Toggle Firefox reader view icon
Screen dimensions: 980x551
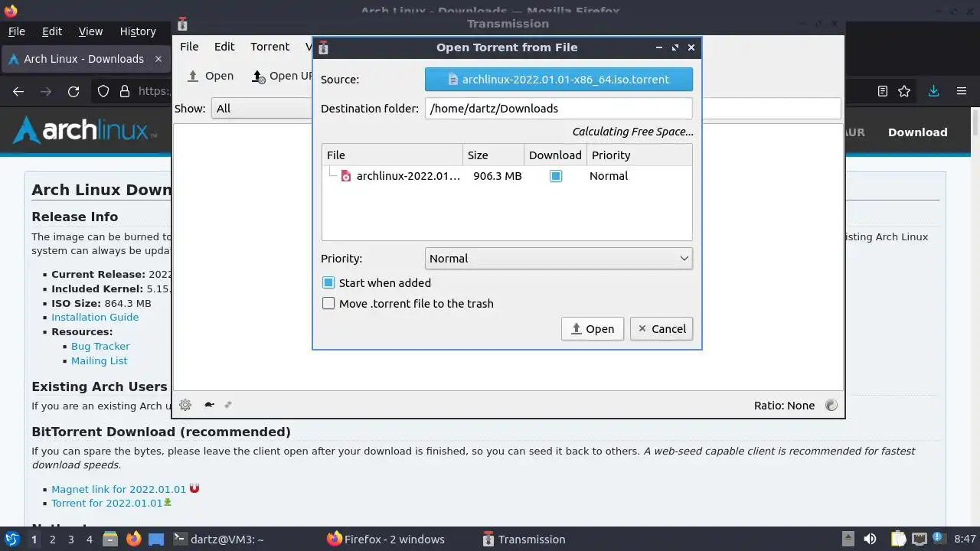(883, 91)
